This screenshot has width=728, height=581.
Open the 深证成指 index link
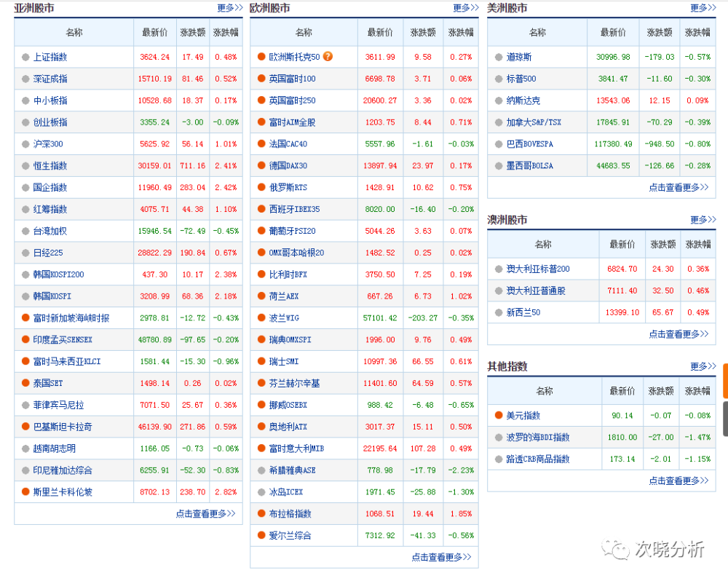[x=50, y=79]
